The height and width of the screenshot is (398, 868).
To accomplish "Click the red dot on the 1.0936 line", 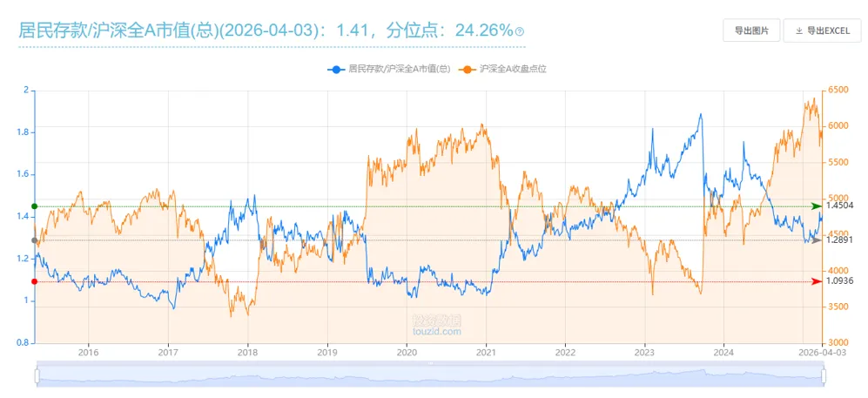I will coord(34,281).
